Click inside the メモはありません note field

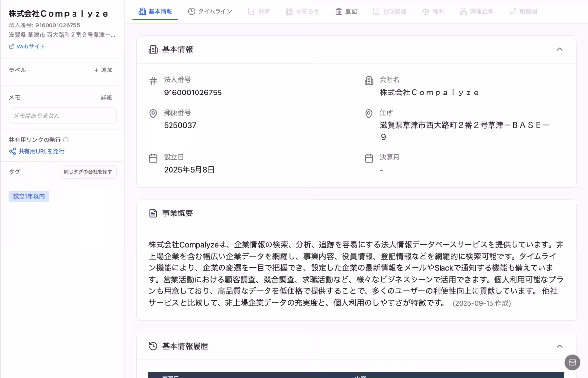[x=62, y=116]
